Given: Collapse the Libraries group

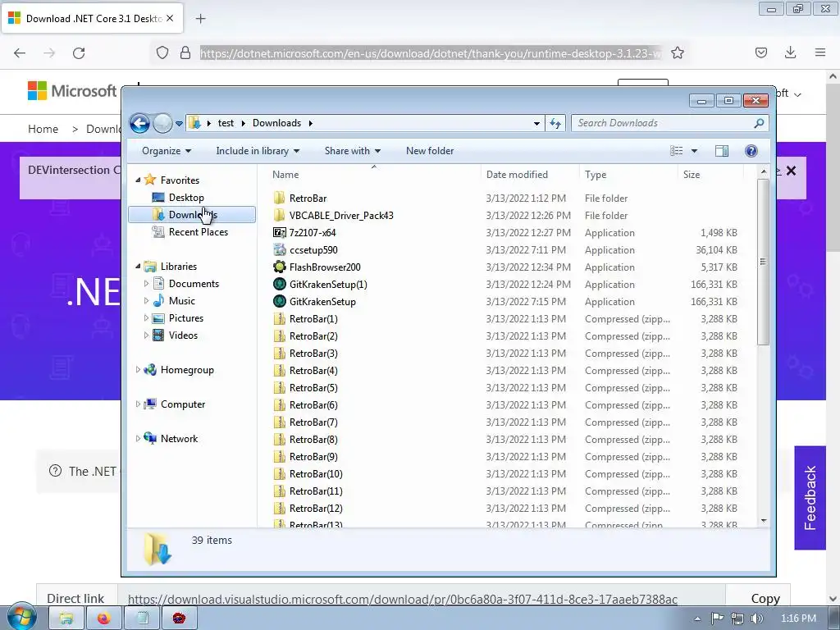Looking at the screenshot, I should click(x=138, y=267).
